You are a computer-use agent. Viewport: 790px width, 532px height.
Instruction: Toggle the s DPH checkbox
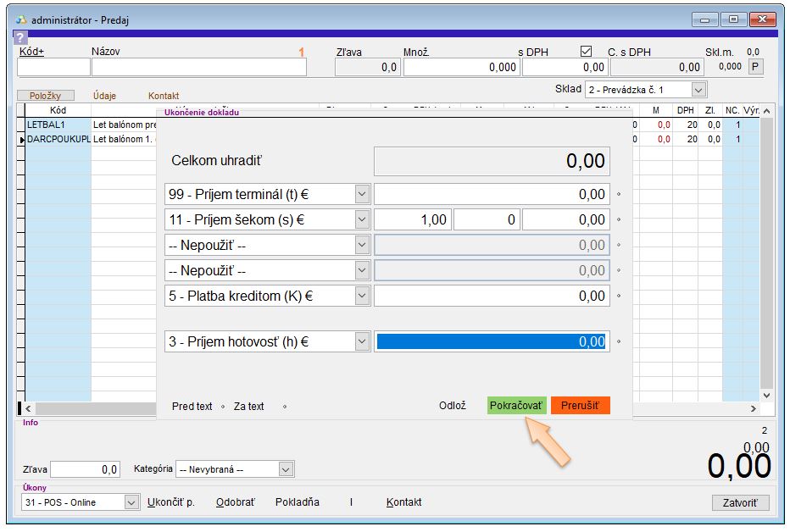coord(586,52)
